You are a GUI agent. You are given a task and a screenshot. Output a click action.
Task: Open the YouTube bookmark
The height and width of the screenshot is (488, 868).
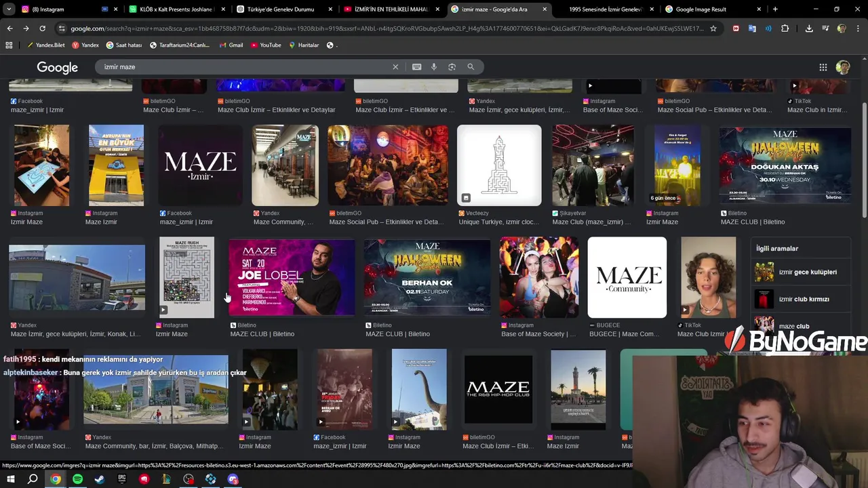pos(266,45)
